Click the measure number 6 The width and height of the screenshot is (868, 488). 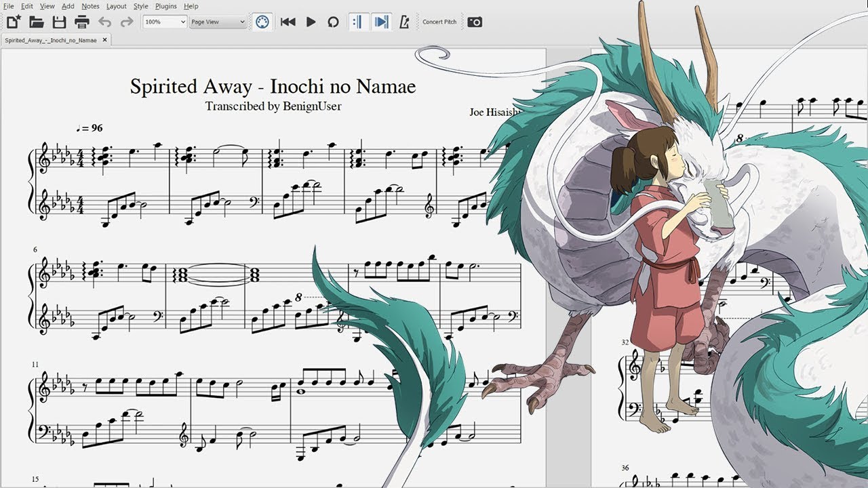pos(35,250)
